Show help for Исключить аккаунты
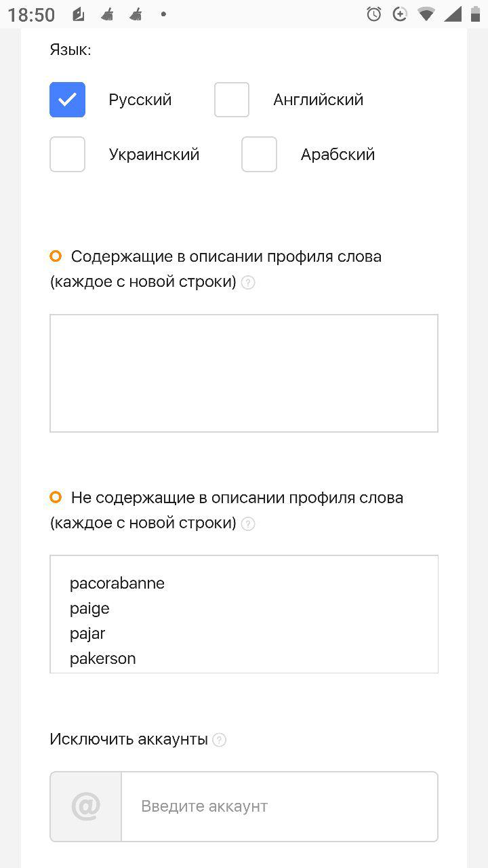The height and width of the screenshot is (868, 488). pos(219,740)
